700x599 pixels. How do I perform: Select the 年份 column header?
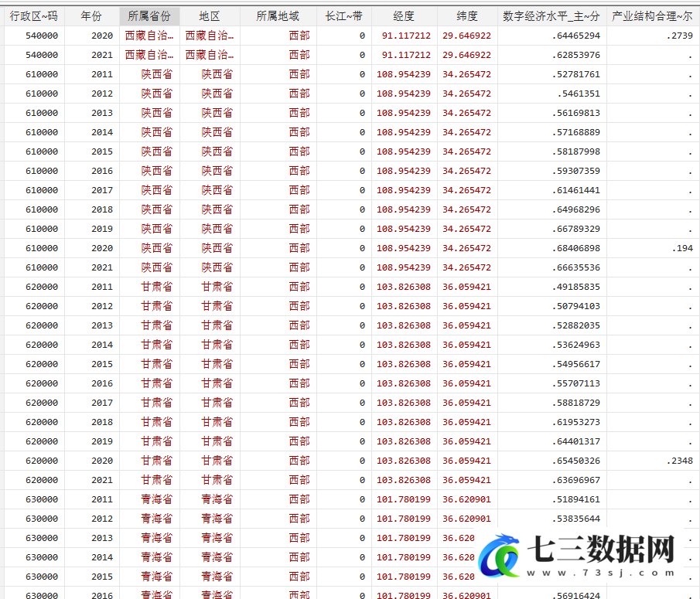tap(91, 16)
